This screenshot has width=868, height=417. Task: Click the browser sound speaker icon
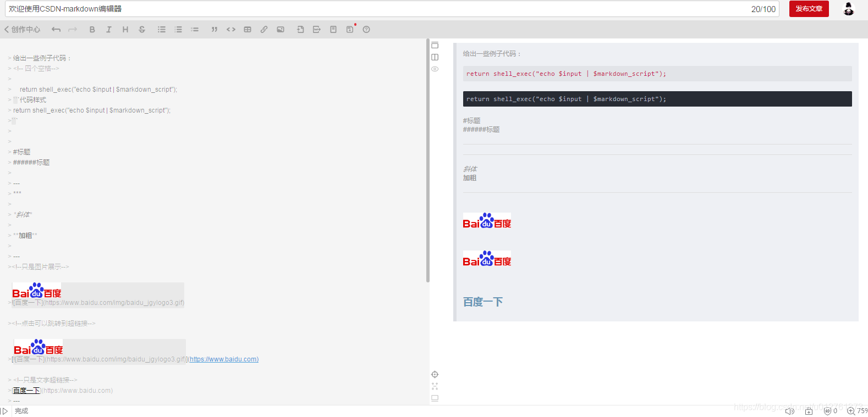(790, 411)
